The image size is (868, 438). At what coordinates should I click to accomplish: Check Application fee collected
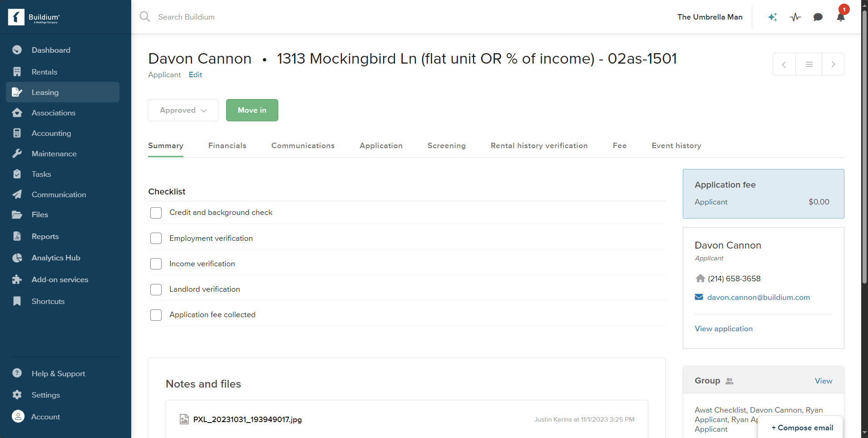coord(156,315)
